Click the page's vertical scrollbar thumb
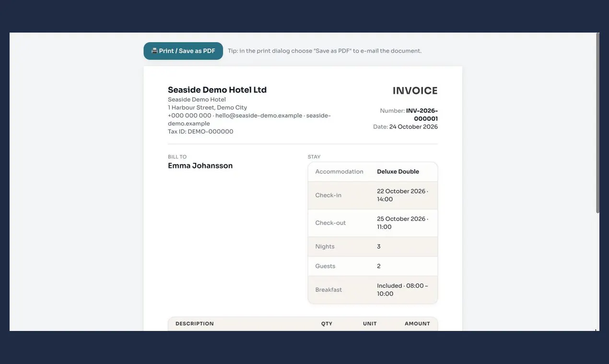Screen dimensions: 609x364 pos(597,123)
